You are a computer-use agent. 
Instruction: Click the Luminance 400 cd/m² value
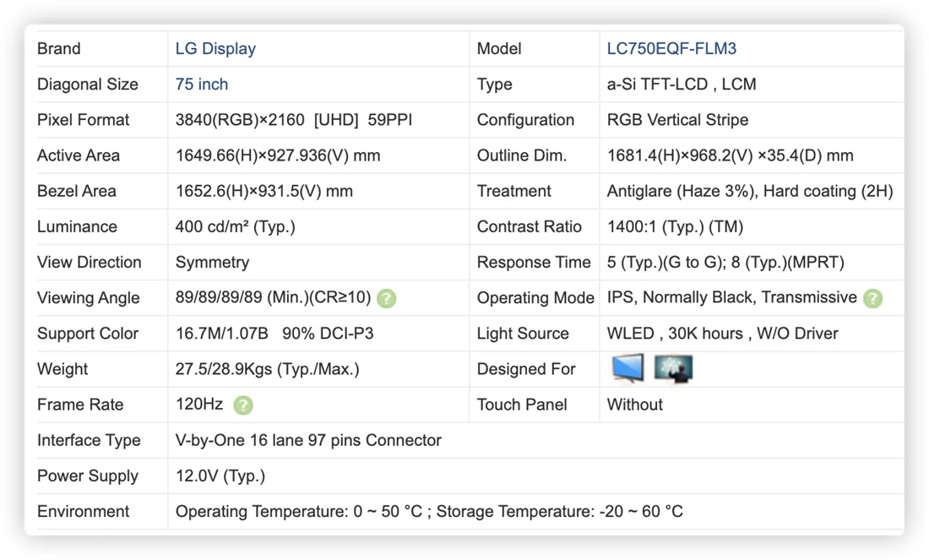[236, 226]
